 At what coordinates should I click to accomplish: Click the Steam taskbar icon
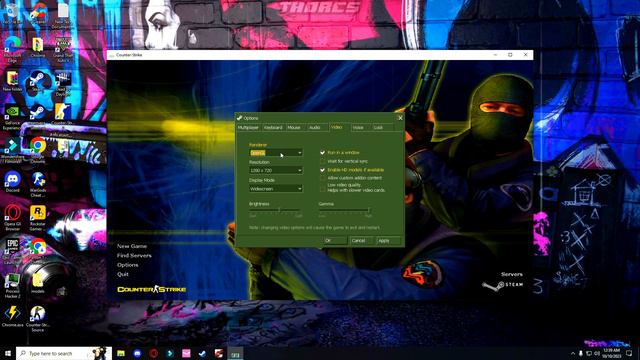click(202, 353)
